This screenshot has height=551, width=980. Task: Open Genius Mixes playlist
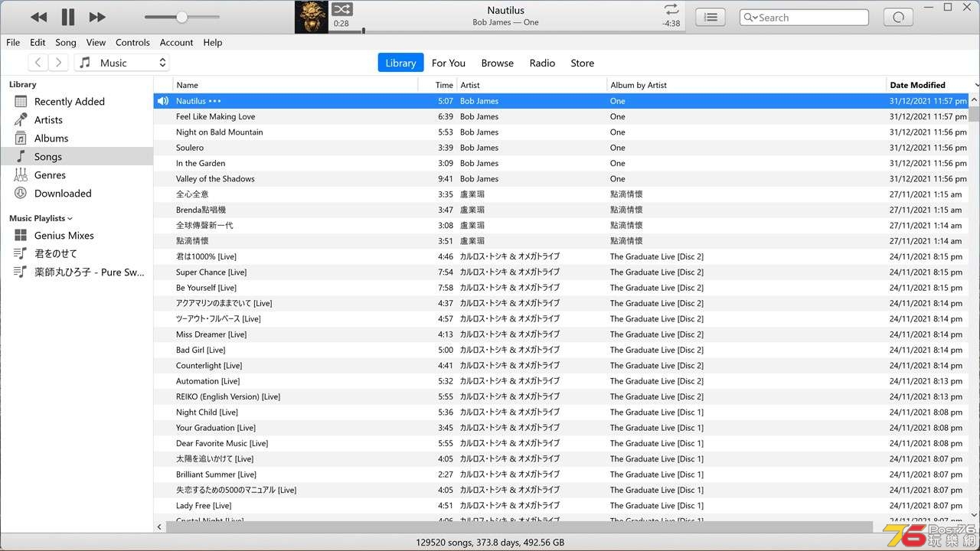pyautogui.click(x=77, y=235)
